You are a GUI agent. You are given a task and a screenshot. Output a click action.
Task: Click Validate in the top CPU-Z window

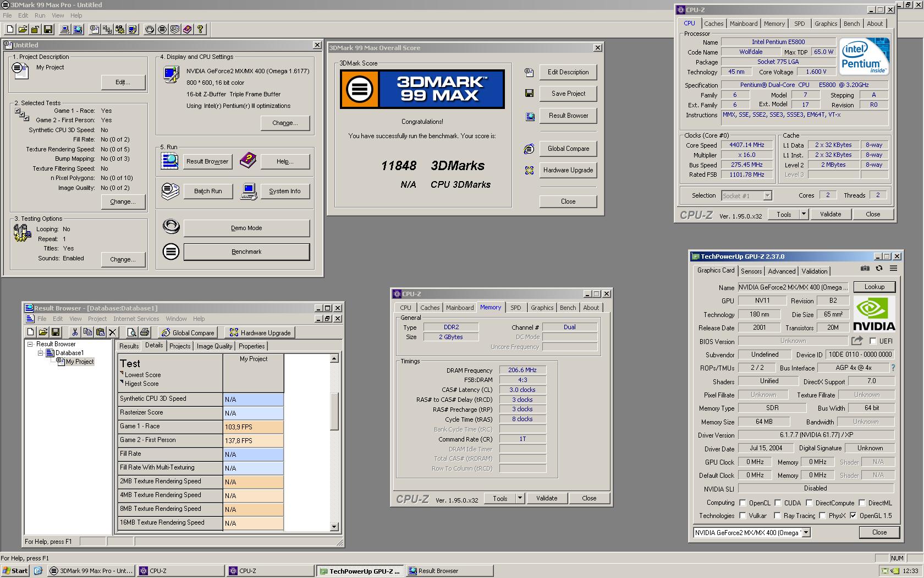coord(831,214)
